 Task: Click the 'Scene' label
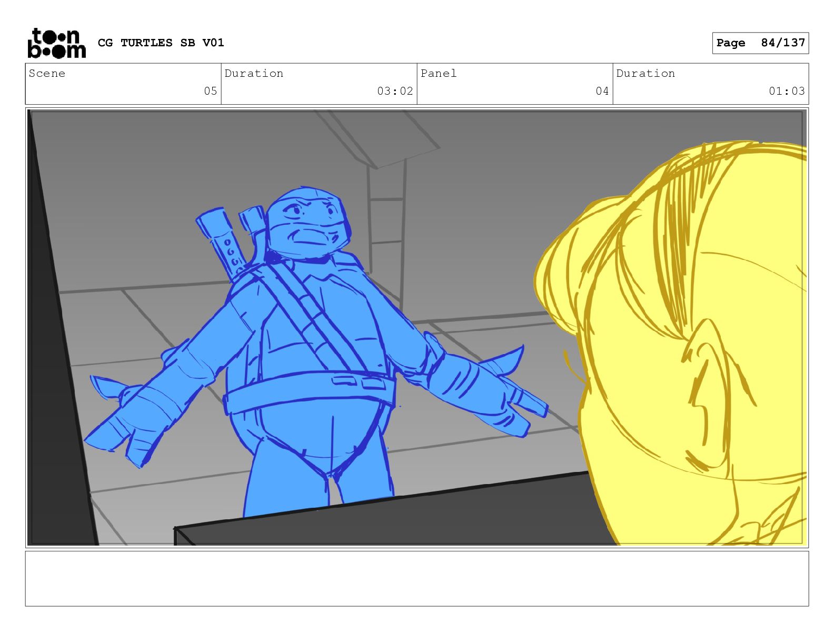pos(47,74)
